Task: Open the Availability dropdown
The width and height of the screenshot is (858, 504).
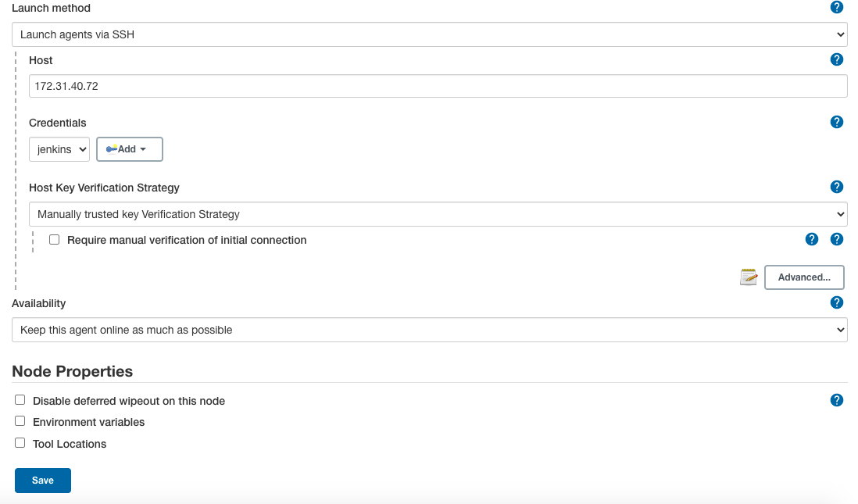Action: click(x=428, y=329)
